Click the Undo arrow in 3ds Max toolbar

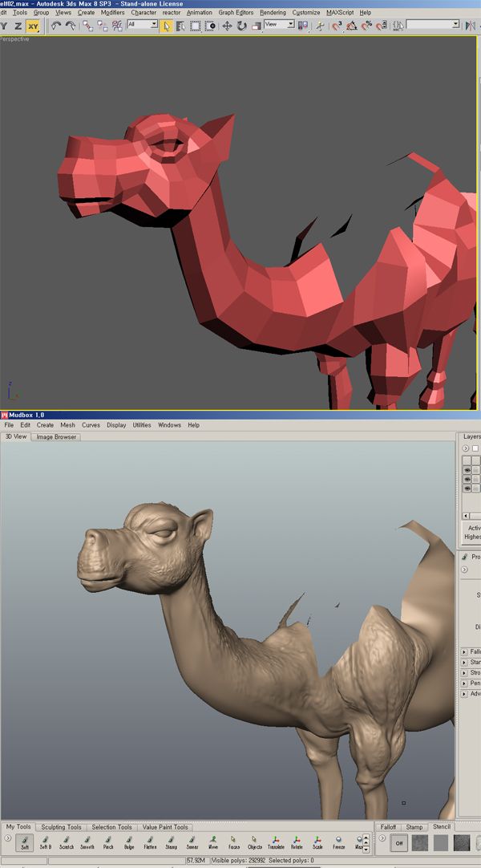56,26
